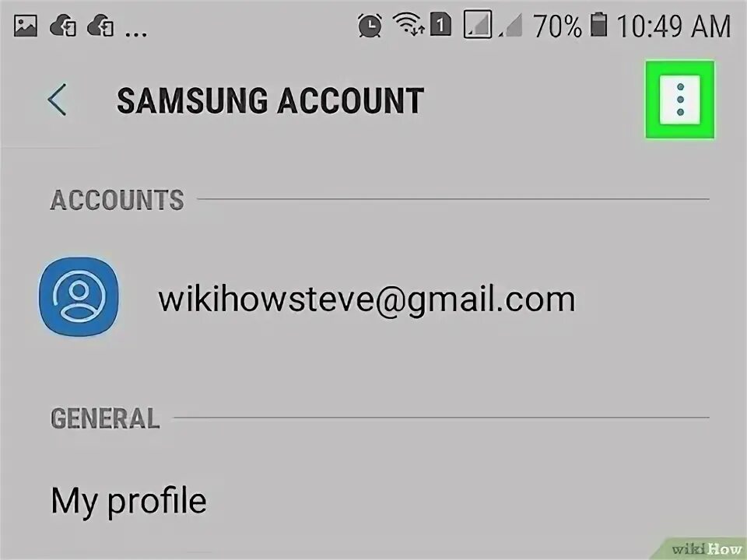Tap the ACCOUNTS section header
The width and height of the screenshot is (747, 560).
point(117,200)
